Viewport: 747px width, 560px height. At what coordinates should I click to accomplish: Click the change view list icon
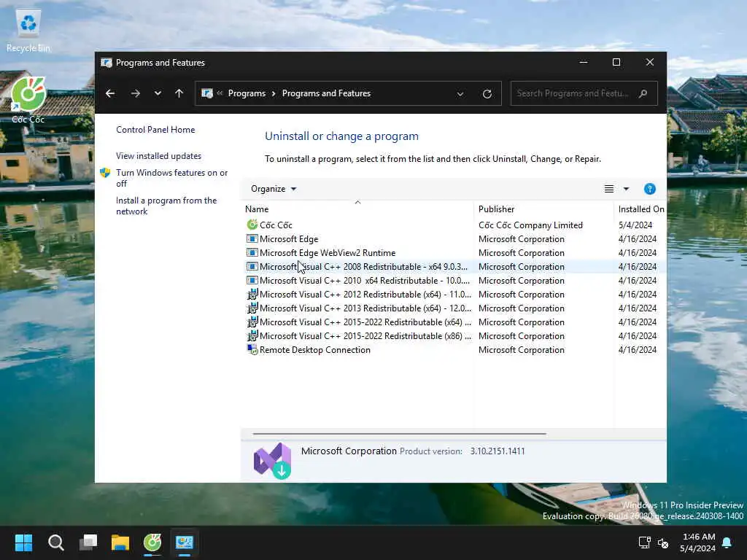tap(609, 189)
